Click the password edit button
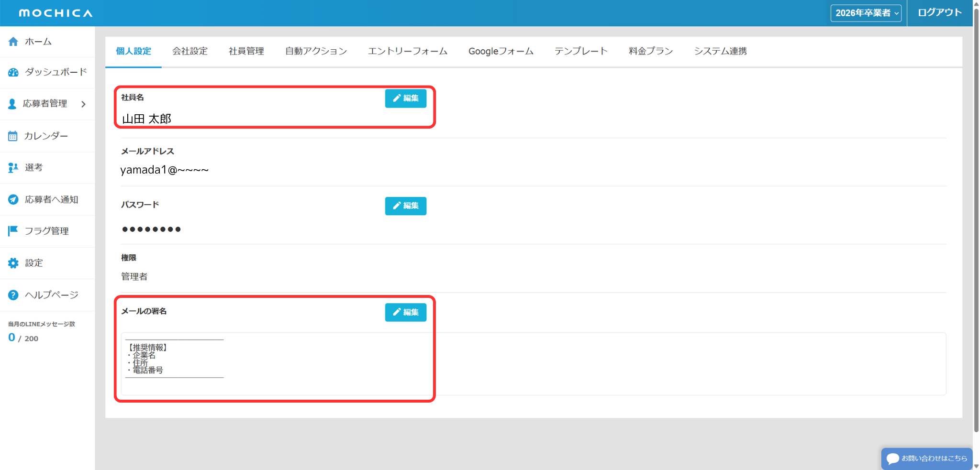 click(405, 206)
